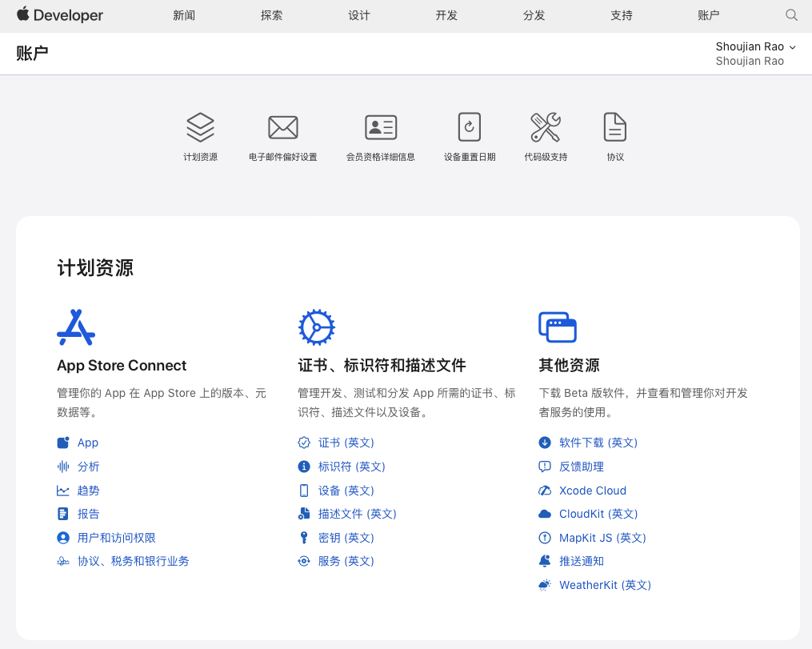The height and width of the screenshot is (649, 812).
Task: Open the 开发 menu item
Action: (446, 15)
